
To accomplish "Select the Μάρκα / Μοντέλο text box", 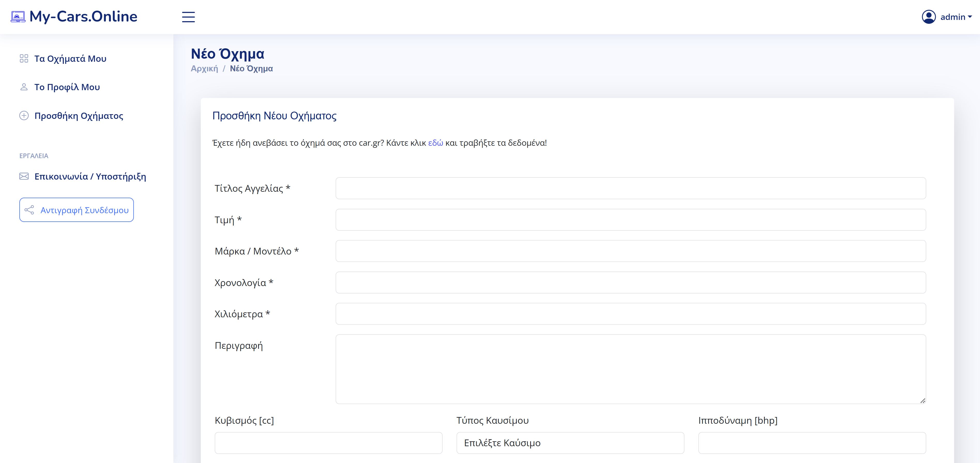I will [630, 251].
